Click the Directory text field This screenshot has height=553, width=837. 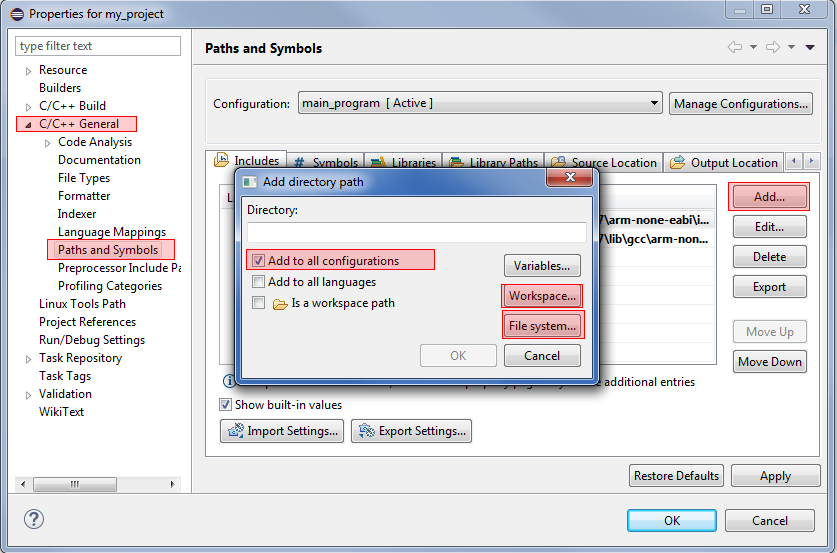click(x=416, y=232)
